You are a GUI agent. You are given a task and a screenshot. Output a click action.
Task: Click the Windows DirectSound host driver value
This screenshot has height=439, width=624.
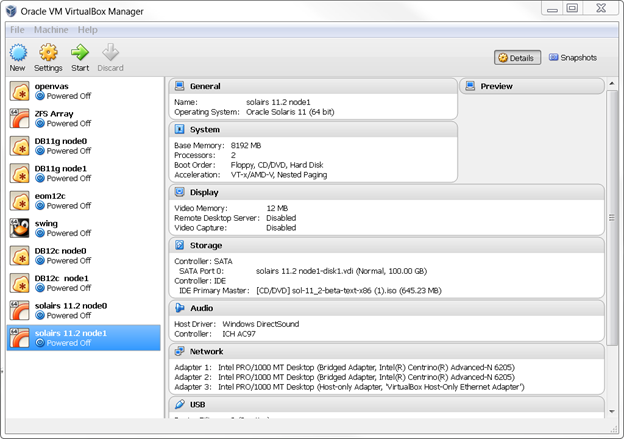click(x=261, y=324)
